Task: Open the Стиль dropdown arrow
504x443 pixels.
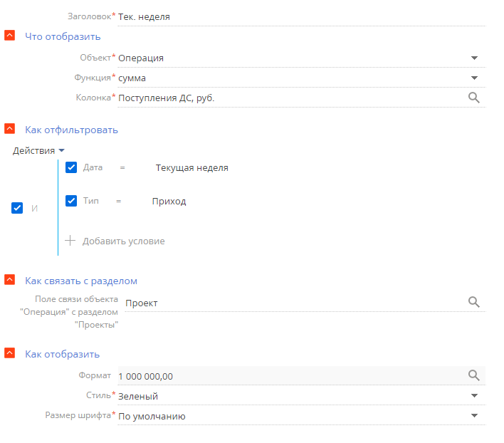Action: point(474,396)
